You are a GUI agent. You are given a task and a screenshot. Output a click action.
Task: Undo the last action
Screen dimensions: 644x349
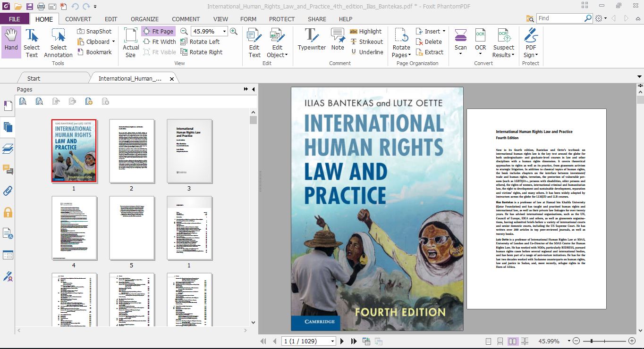pos(76,6)
